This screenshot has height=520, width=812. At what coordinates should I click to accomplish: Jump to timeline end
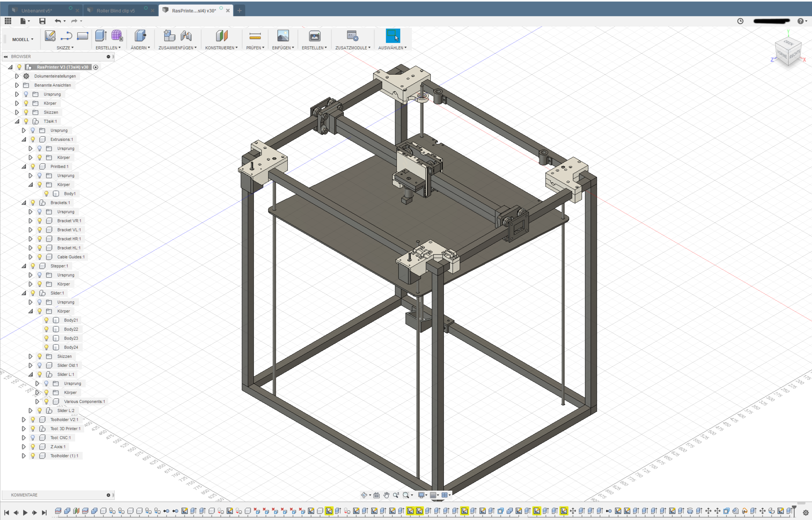tap(44, 512)
